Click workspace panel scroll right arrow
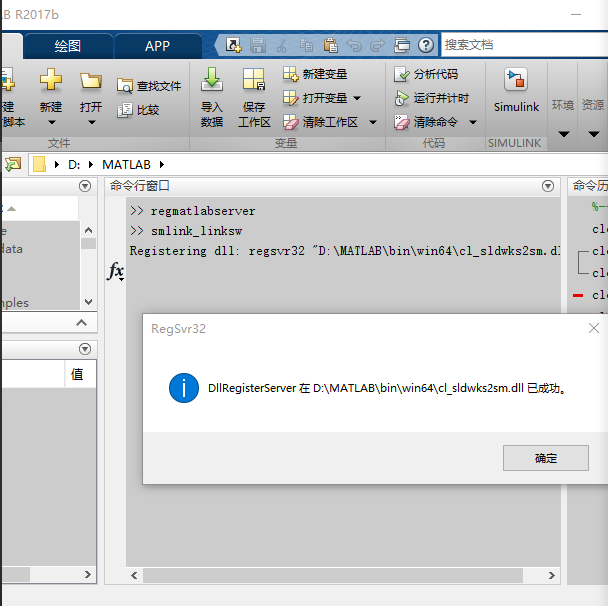The width and height of the screenshot is (608, 606). (88, 574)
